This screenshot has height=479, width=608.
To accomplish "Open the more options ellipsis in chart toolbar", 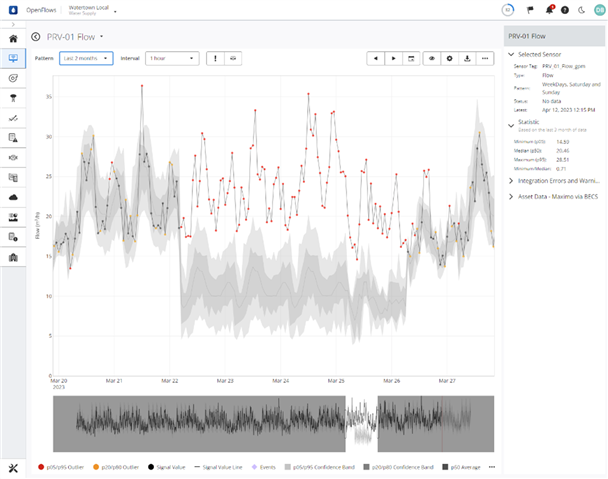I will pyautogui.click(x=485, y=58).
